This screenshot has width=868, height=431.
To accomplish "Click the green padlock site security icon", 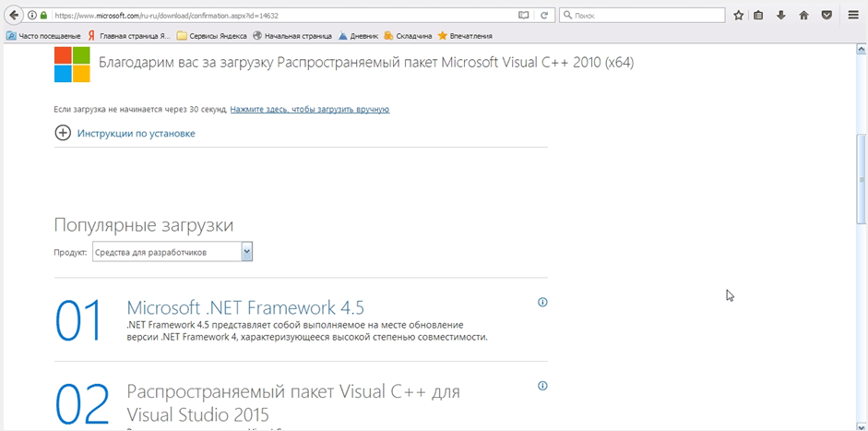I will 43,16.
